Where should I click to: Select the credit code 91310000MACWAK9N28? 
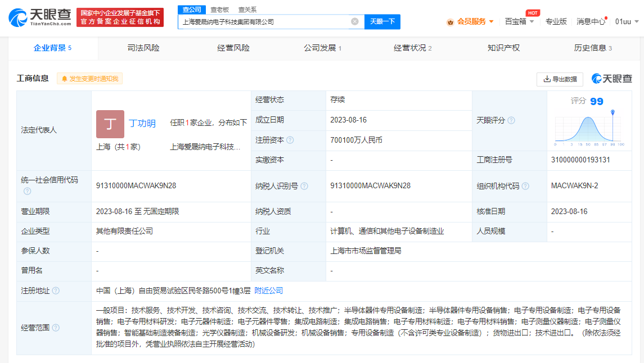pos(136,186)
